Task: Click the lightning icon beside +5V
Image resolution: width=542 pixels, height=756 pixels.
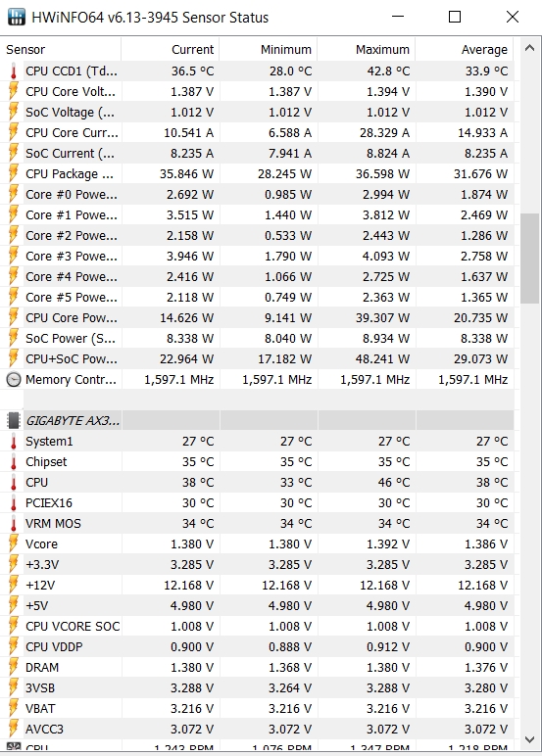Action: point(14,605)
